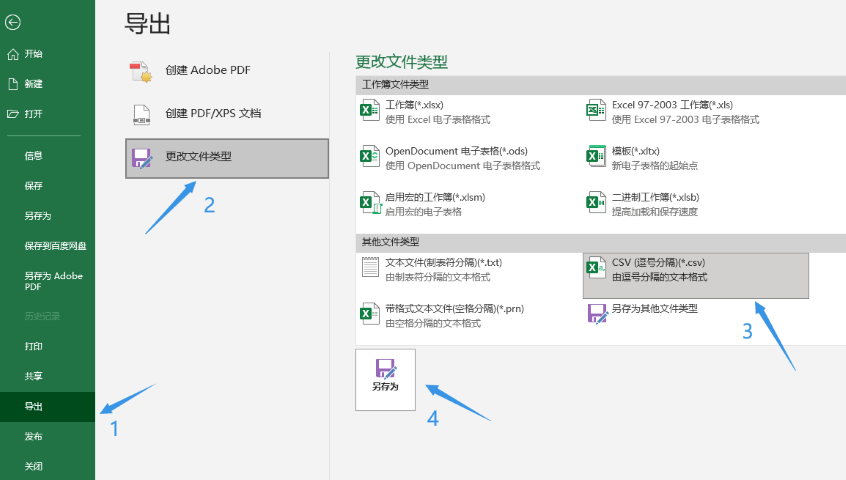Click the Excel 97-2003 工作簿(*.xls) title
This screenshot has width=846, height=480.
click(x=672, y=105)
